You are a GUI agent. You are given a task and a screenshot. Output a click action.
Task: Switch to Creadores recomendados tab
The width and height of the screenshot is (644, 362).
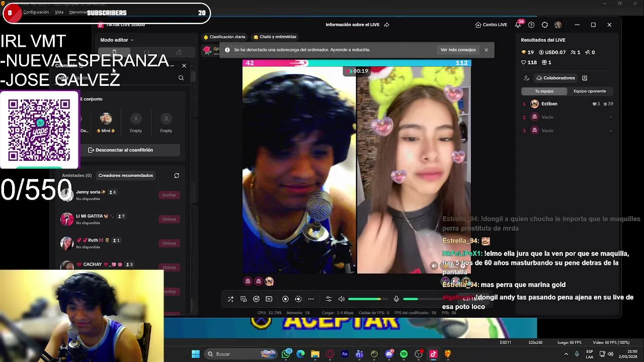126,175
